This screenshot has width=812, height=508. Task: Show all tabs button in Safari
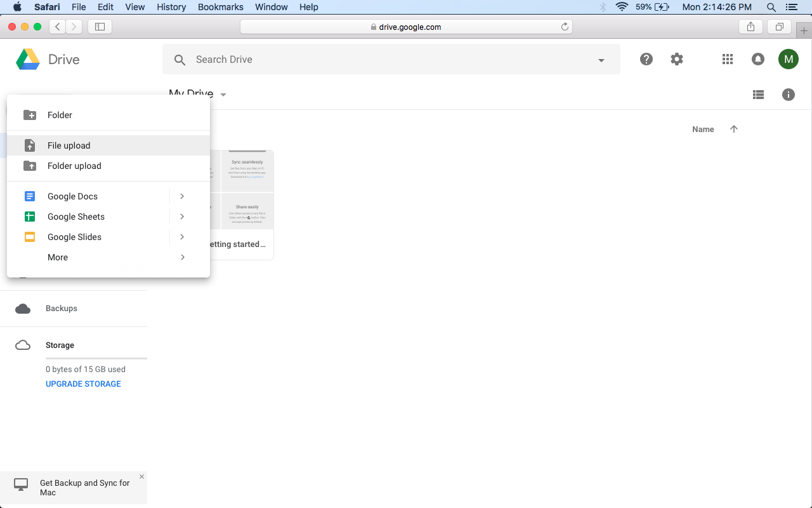coord(779,27)
